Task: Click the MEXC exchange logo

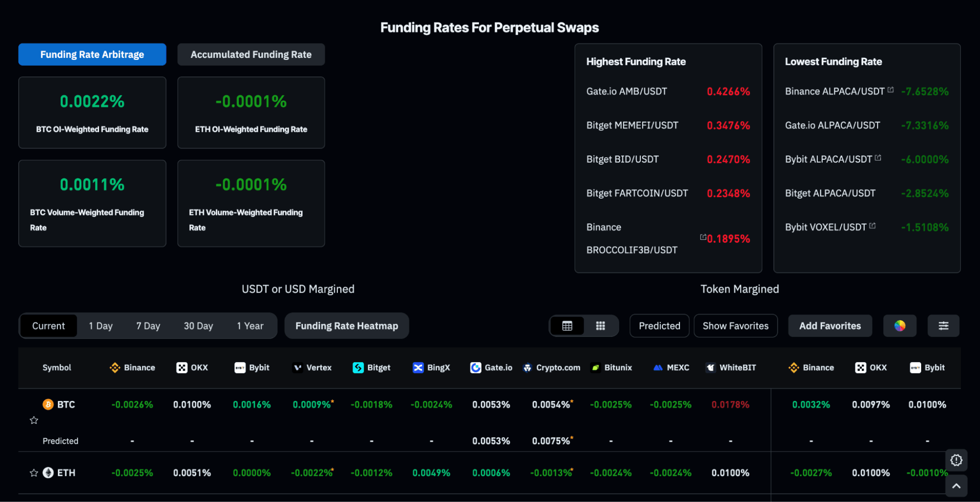Action: coord(658,368)
